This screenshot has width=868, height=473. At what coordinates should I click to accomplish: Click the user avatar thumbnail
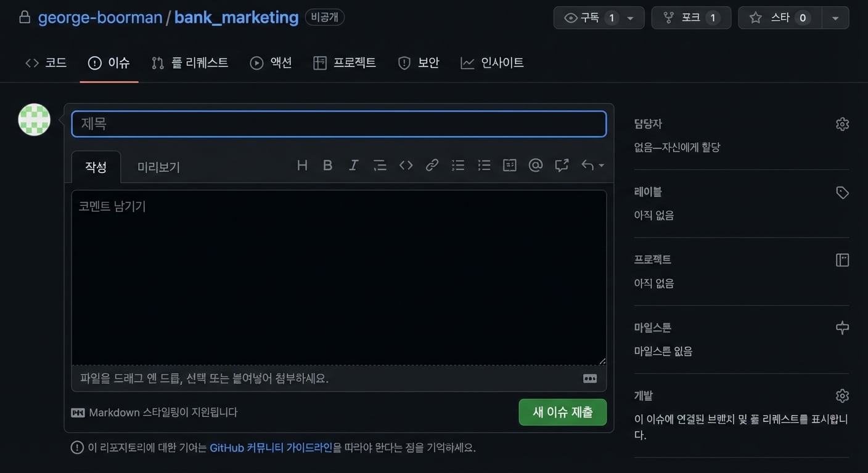pyautogui.click(x=35, y=119)
